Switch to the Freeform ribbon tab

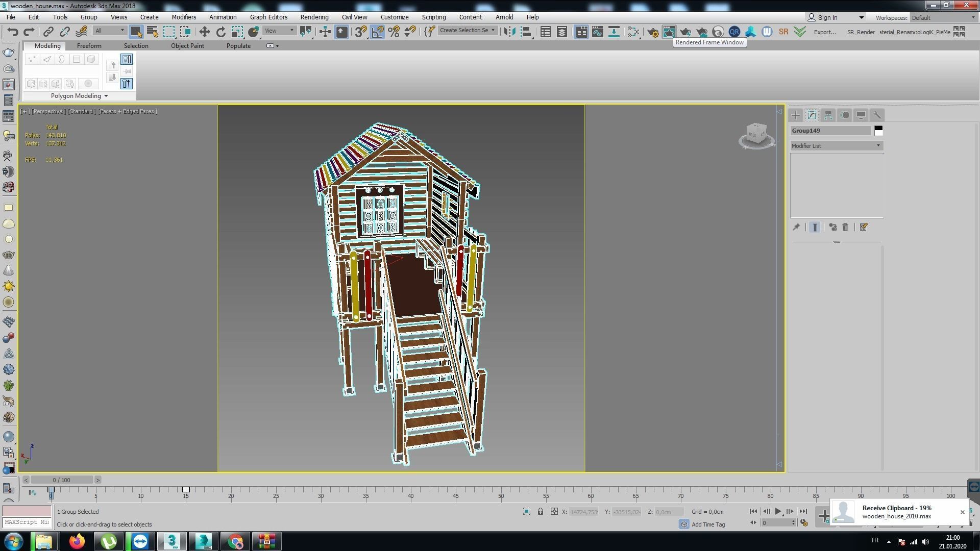tap(89, 45)
